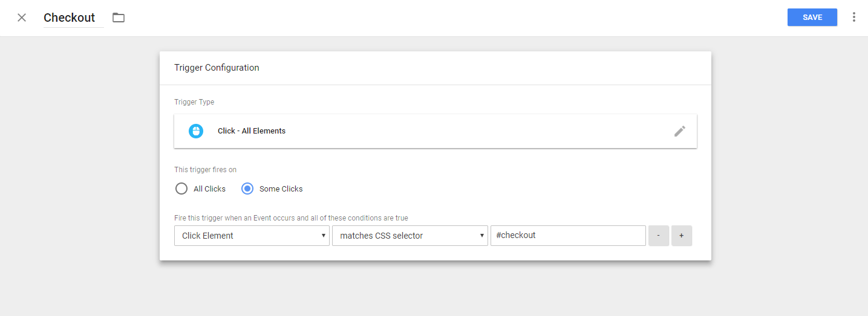Select the All Clicks radio option
This screenshot has height=316, width=868.
click(x=181, y=189)
